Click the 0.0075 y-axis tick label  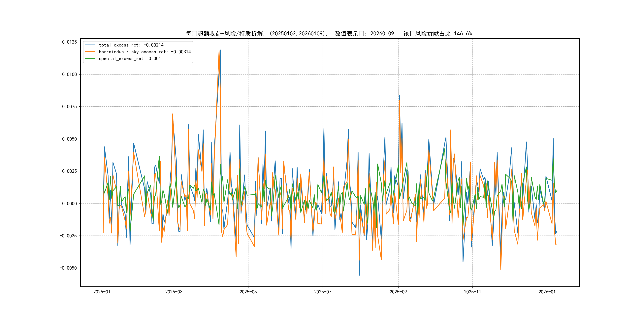coord(70,107)
